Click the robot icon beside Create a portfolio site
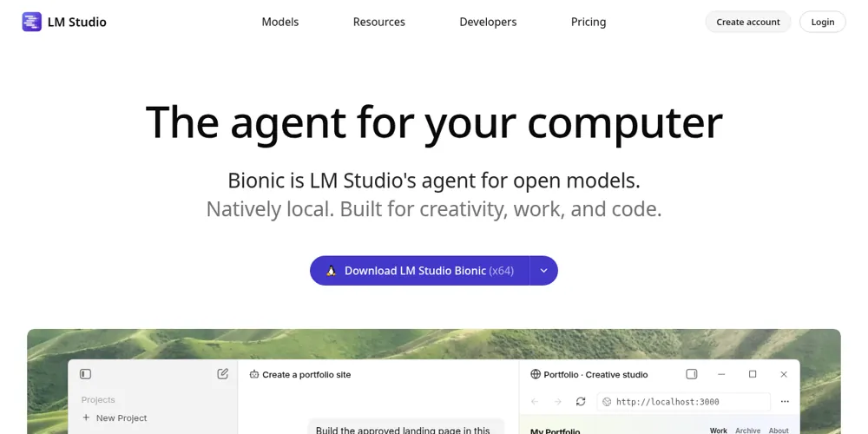The width and height of the screenshot is (868, 434). click(254, 374)
